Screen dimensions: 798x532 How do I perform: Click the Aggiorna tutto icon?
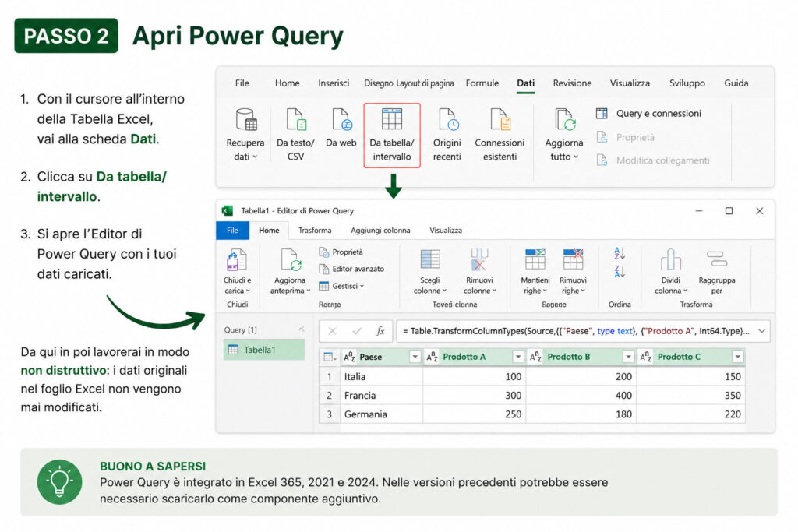coord(564,120)
